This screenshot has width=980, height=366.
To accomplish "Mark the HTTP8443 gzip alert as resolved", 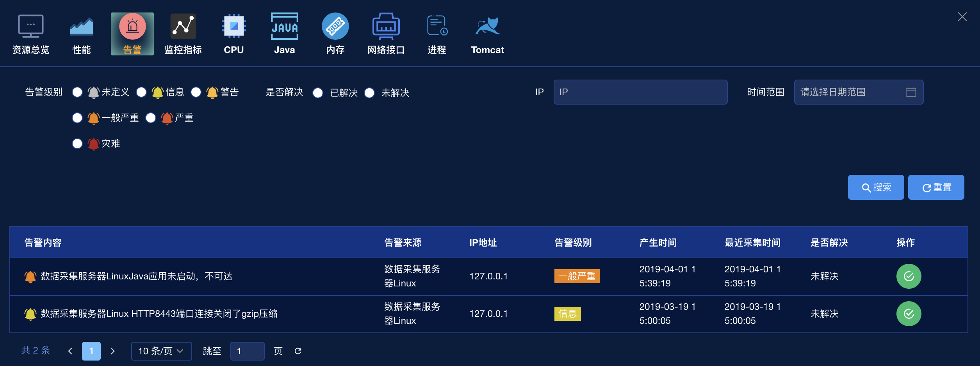I will click(909, 314).
